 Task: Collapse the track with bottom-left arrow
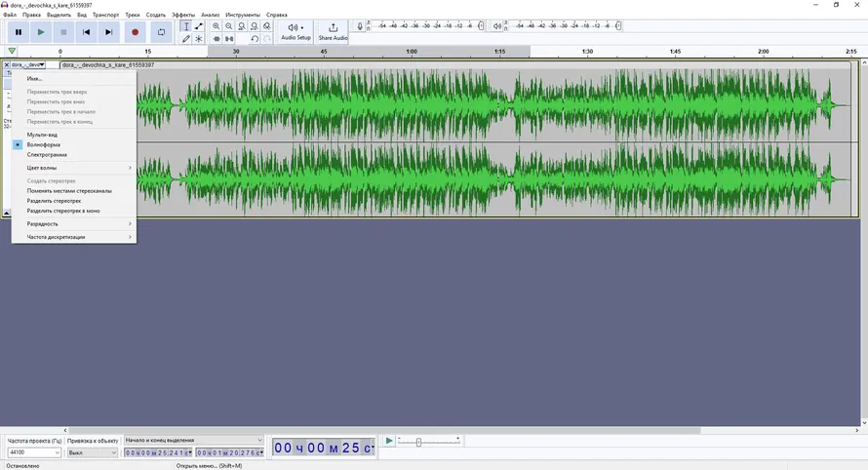click(7, 213)
